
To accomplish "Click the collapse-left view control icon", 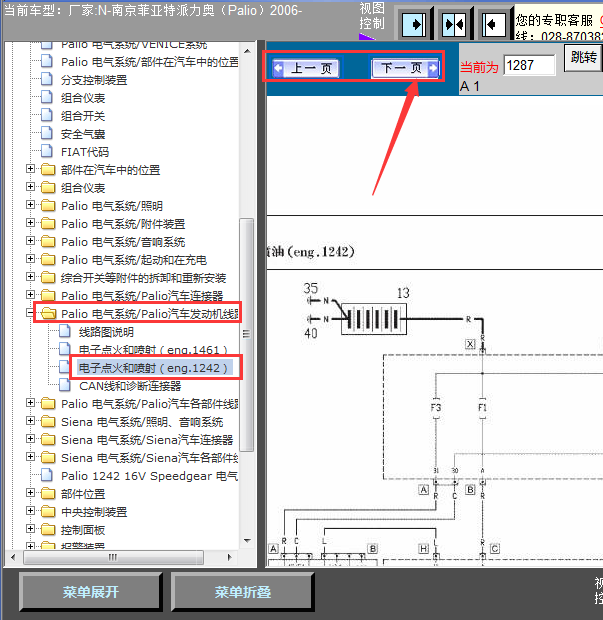I will coord(494,24).
